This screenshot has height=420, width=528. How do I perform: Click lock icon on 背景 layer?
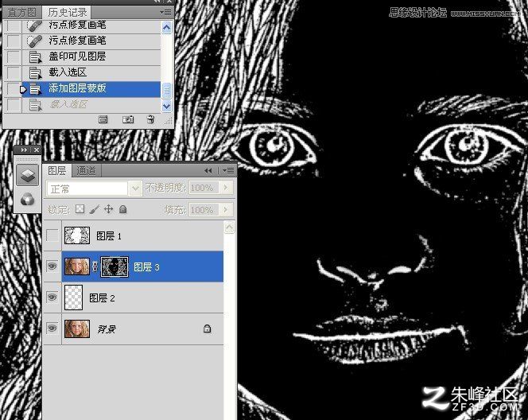207,329
